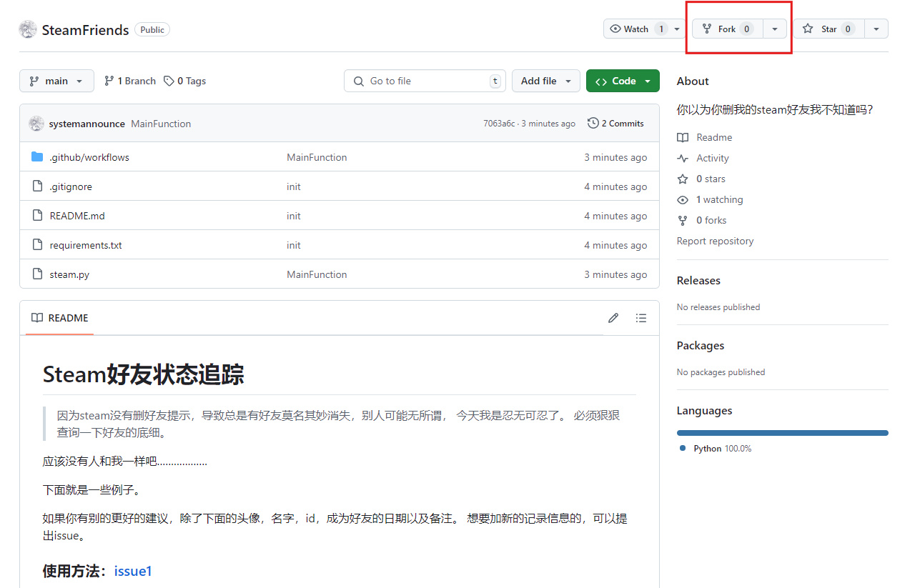Click the SteamFriends owner avatar
This screenshot has height=588, width=920.
click(x=28, y=29)
